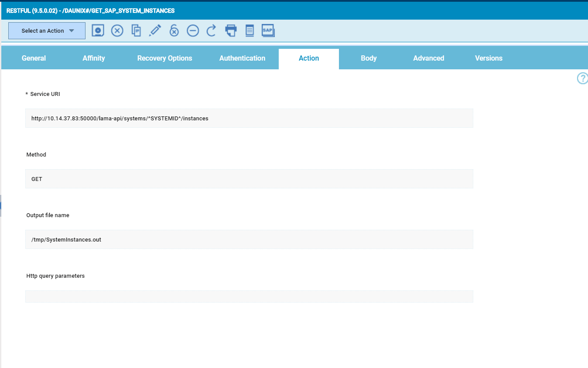Click the Save disk icon in toolbar
This screenshot has width=588, height=368.
click(98, 31)
